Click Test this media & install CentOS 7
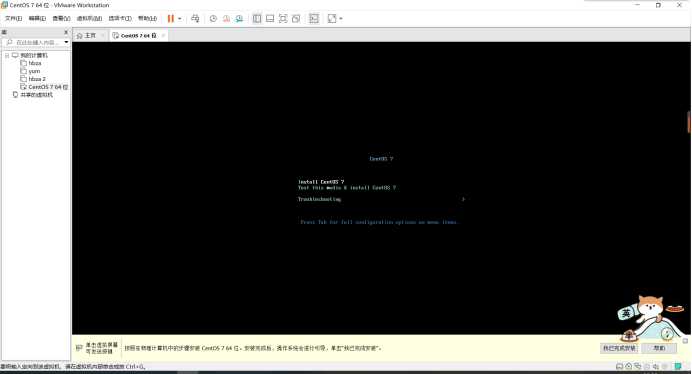692x374 pixels. [x=347, y=188]
